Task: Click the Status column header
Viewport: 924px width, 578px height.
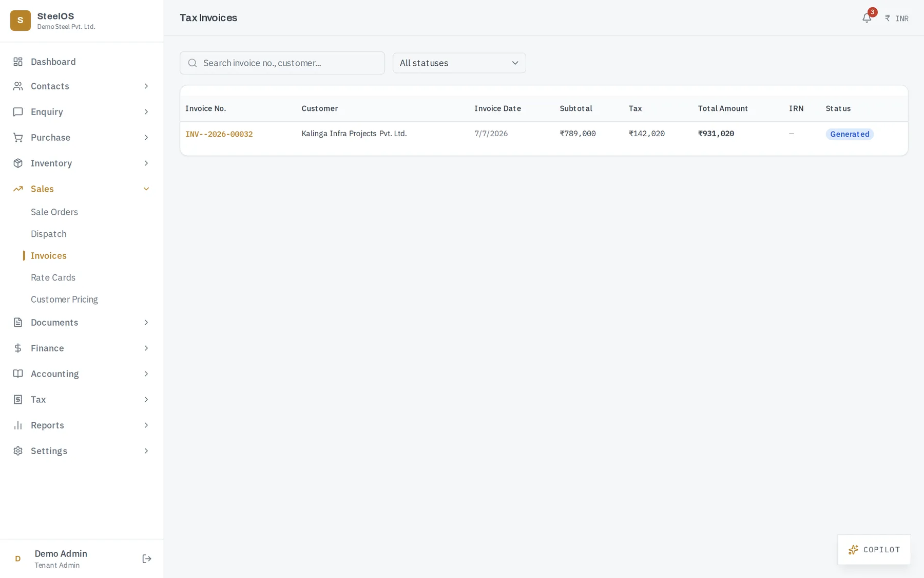Action: [838, 108]
